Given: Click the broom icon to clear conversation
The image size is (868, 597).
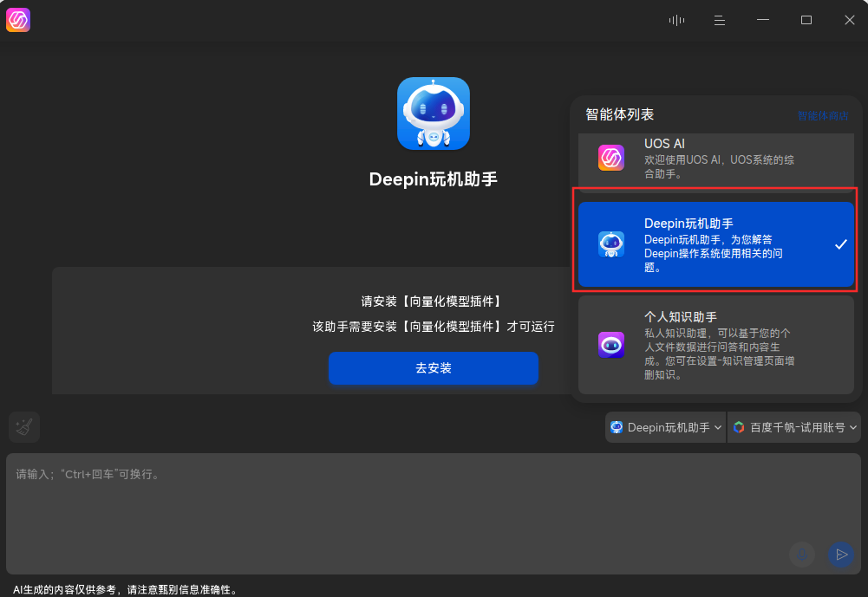Looking at the screenshot, I should click(23, 426).
